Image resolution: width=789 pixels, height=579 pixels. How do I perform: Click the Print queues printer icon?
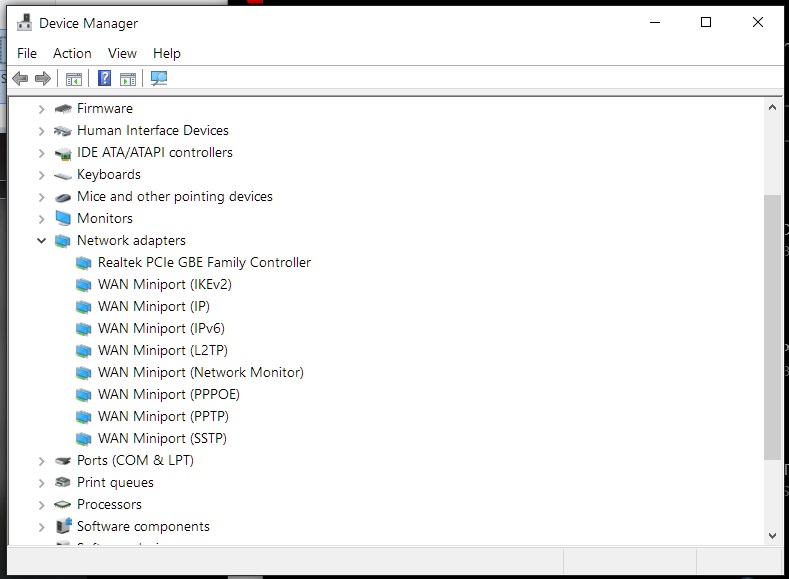[63, 482]
